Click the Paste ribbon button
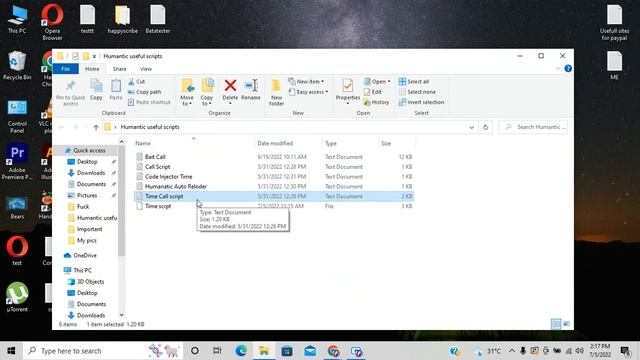Image resolution: width=640 pixels, height=360 pixels. tap(116, 90)
